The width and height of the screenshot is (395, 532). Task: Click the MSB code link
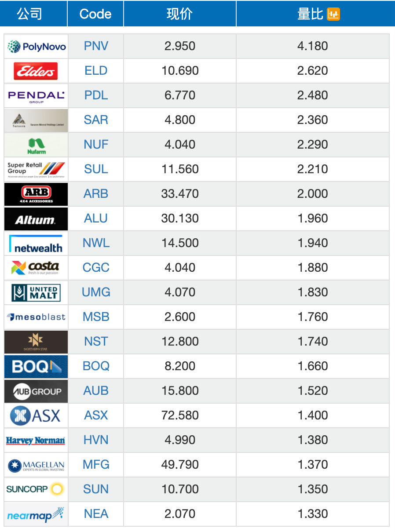click(96, 317)
